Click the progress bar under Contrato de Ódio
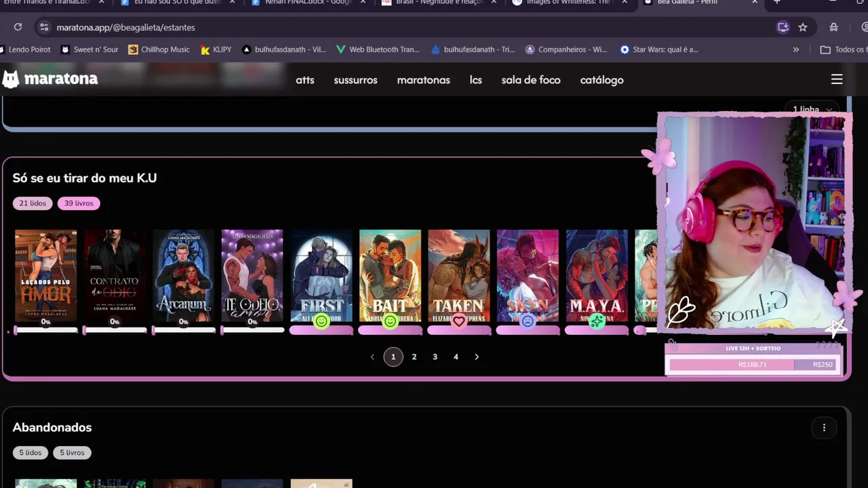This screenshot has height=488, width=868. pyautogui.click(x=115, y=330)
